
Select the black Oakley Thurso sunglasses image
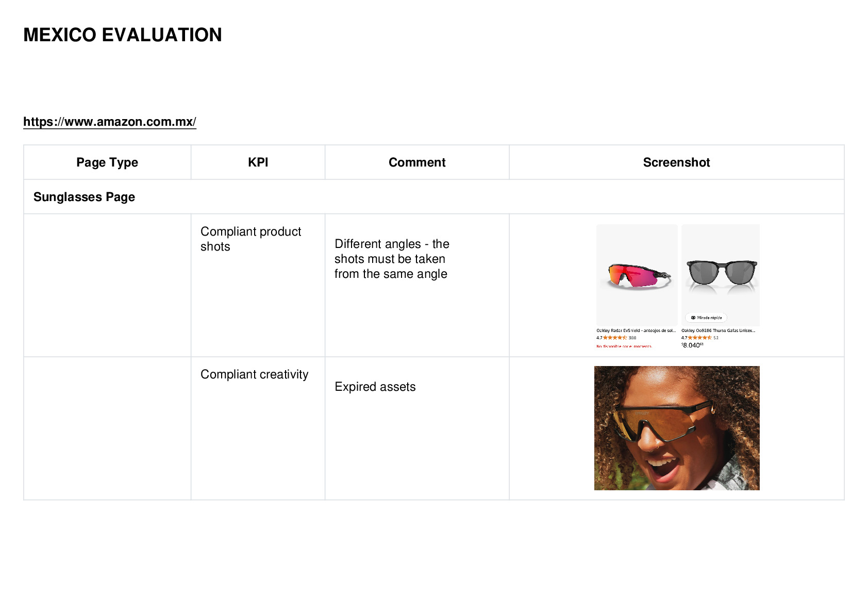click(721, 275)
